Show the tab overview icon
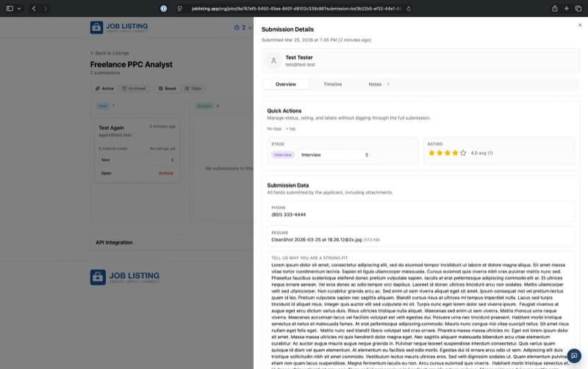 pos(578,8)
